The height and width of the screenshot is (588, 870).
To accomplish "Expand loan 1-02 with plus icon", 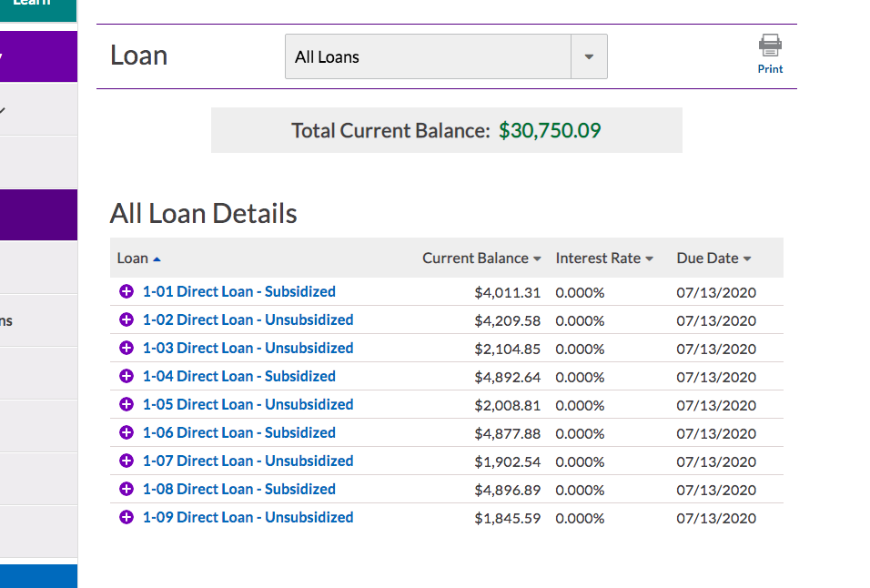I will point(126,320).
